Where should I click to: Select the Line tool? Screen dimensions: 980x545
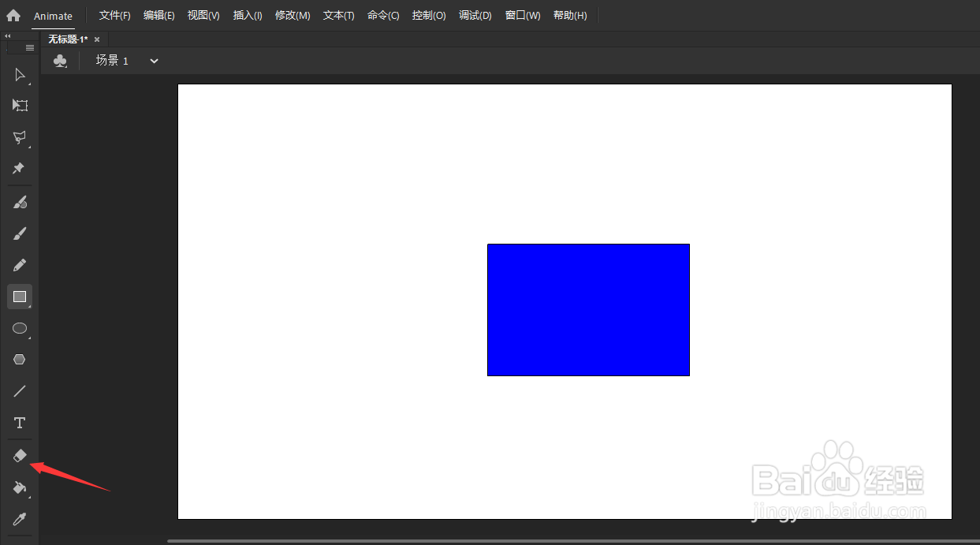click(20, 391)
